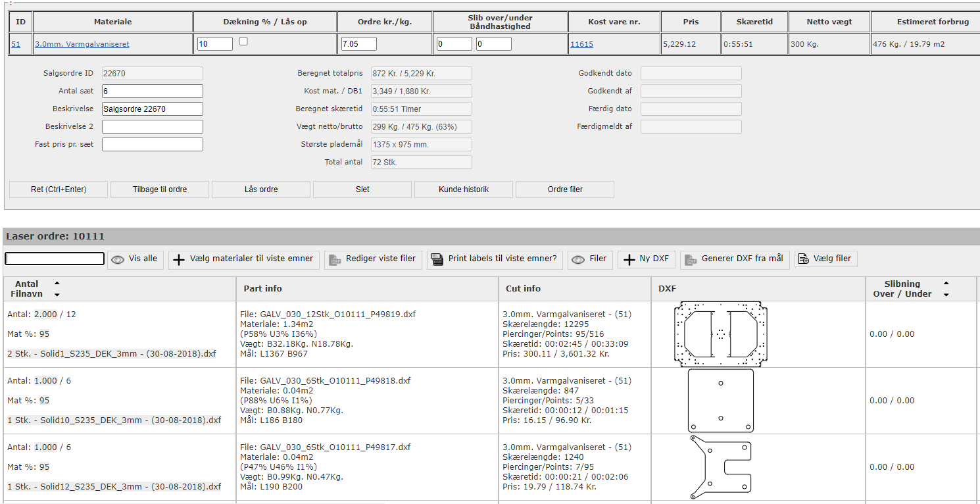Open Kunde historik
Image resolution: width=980 pixels, height=504 pixels.
tap(464, 189)
